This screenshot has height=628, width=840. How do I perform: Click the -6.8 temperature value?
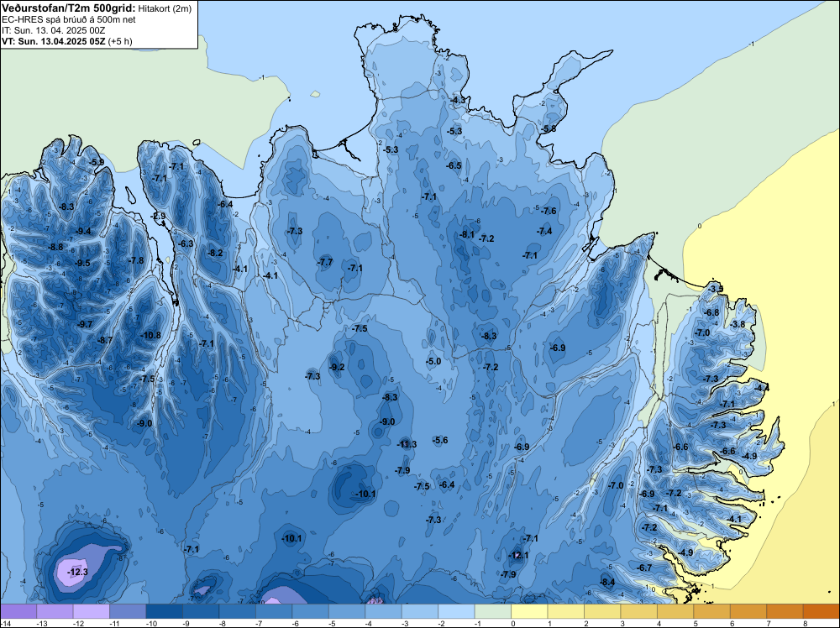[x=711, y=312]
